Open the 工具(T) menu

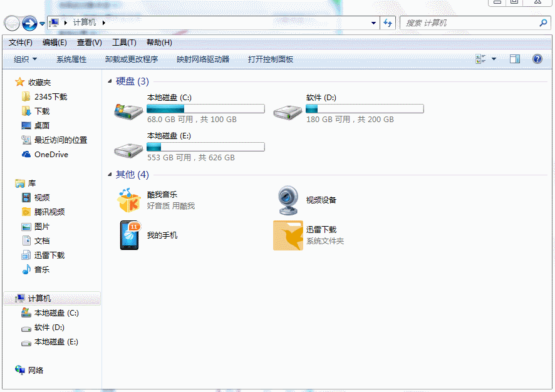[124, 43]
